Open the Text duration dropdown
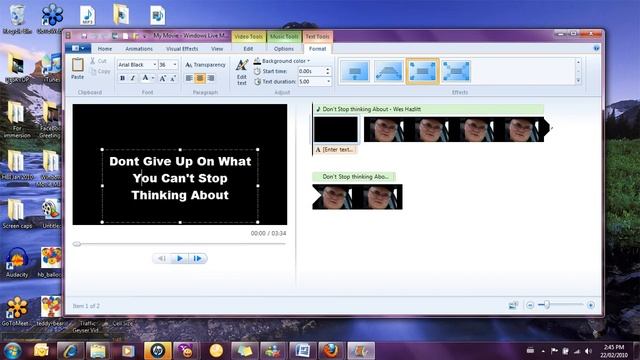 [328, 82]
